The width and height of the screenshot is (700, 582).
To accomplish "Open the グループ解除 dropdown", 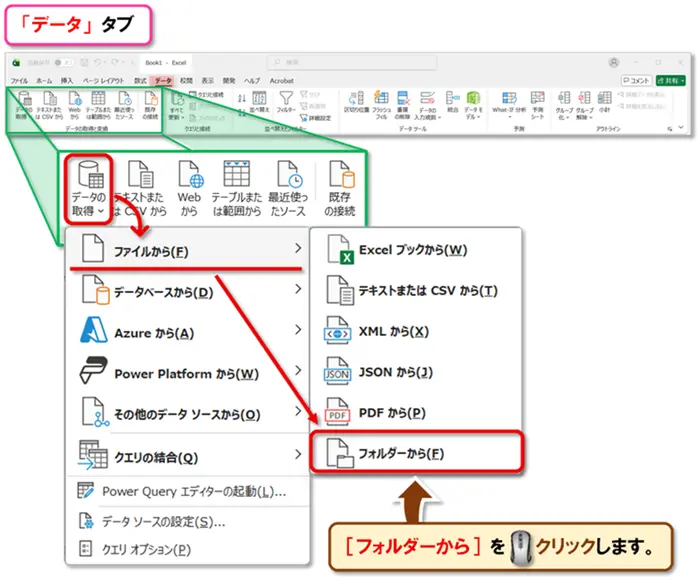I will click(584, 105).
